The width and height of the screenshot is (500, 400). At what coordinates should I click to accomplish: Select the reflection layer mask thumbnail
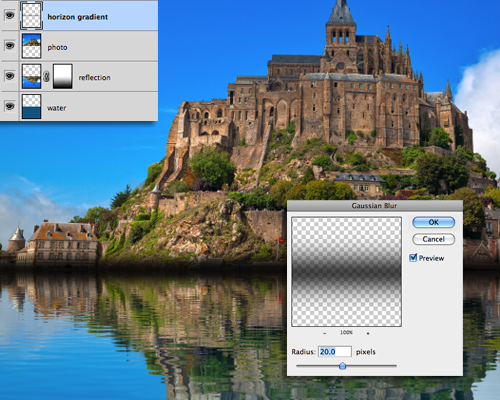[x=62, y=76]
